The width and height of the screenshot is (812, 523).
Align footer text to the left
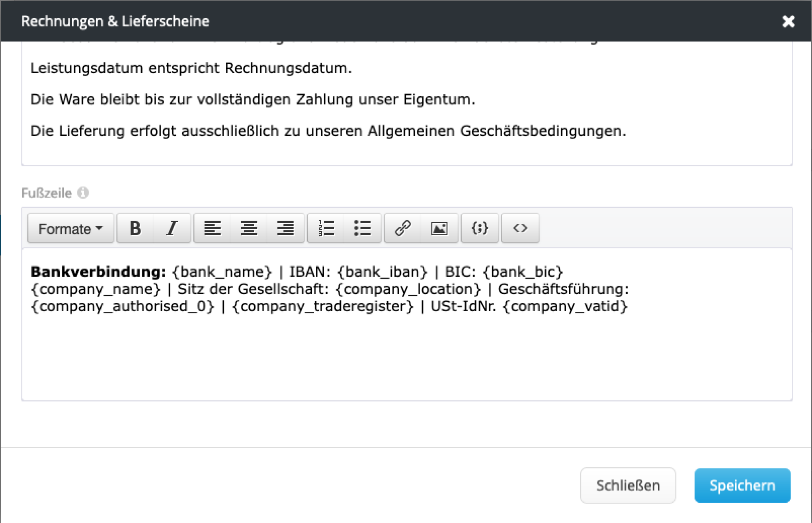(212, 228)
